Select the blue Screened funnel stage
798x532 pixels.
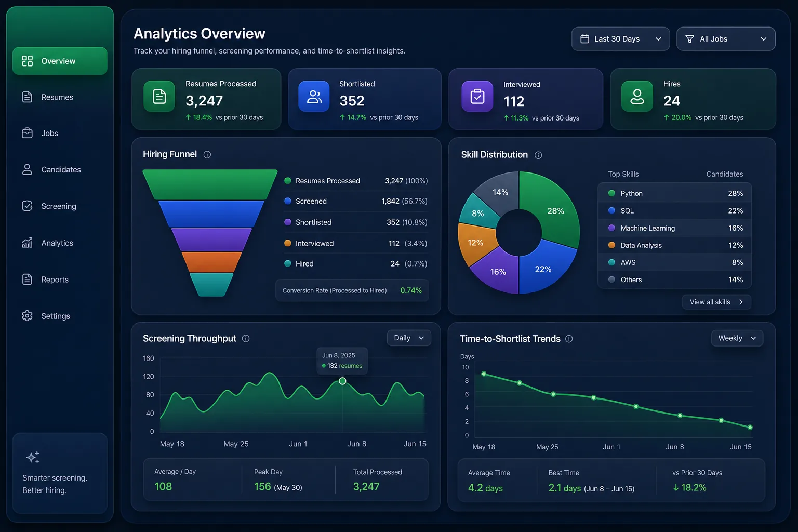211,214
